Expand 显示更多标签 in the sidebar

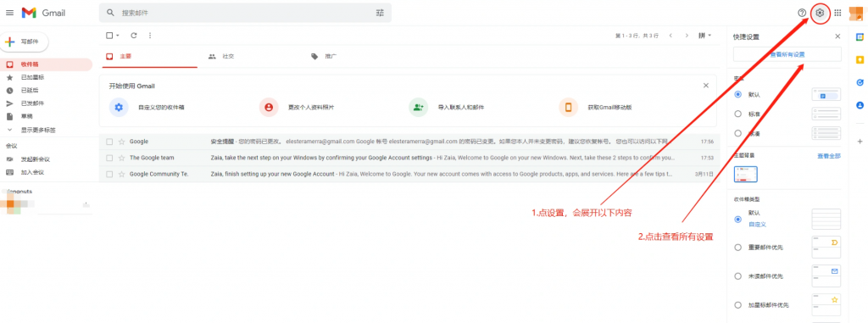(38, 131)
